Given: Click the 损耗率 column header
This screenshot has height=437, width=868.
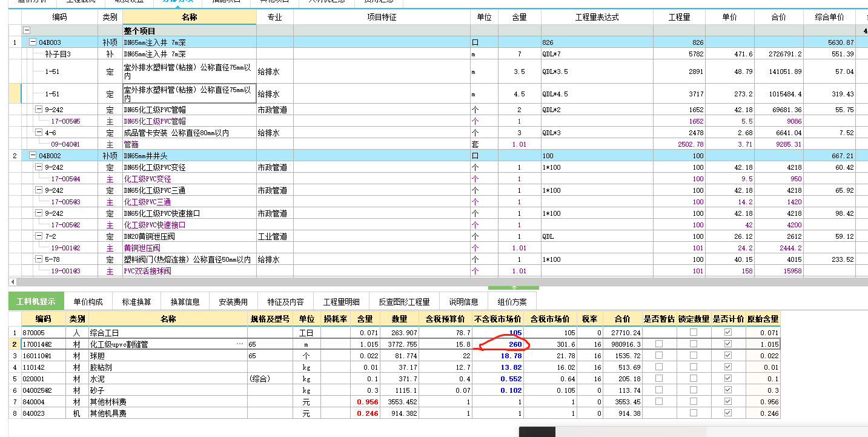Looking at the screenshot, I should [336, 319].
